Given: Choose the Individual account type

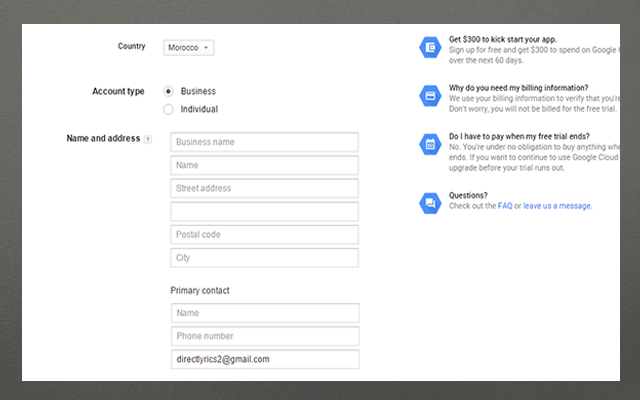Looking at the screenshot, I should pos(168,109).
